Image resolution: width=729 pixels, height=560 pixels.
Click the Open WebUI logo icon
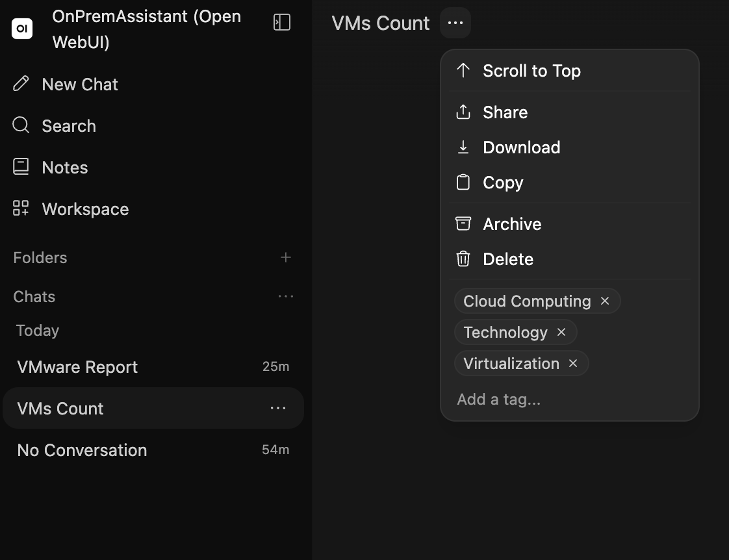click(22, 29)
